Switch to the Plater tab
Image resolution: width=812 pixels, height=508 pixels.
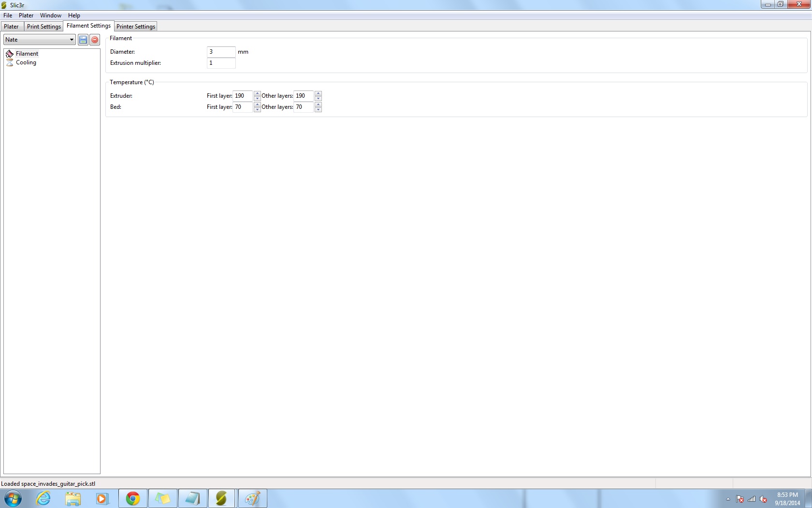point(12,27)
